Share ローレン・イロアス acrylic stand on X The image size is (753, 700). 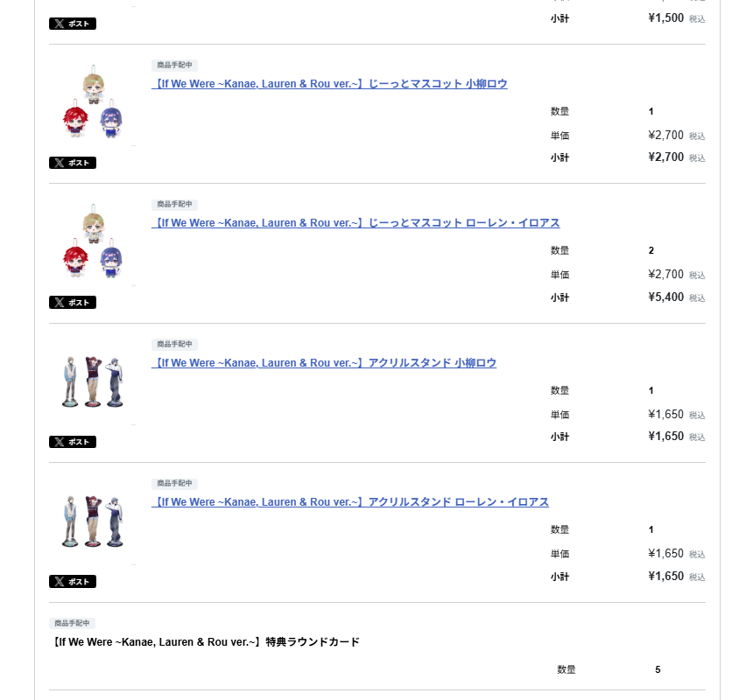(x=73, y=582)
